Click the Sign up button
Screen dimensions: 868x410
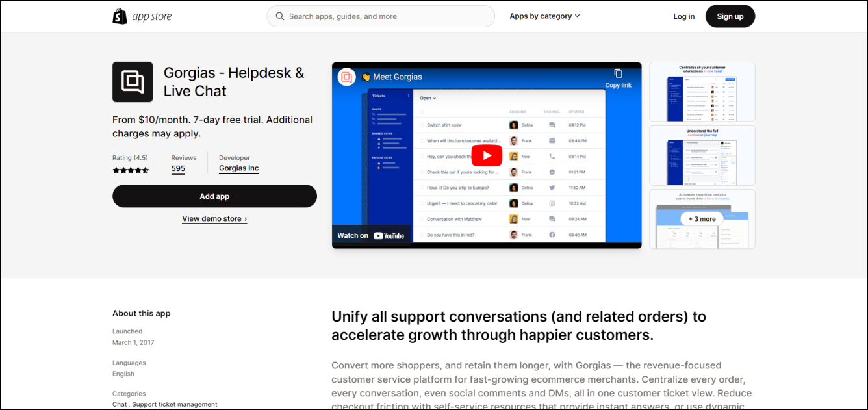730,16
